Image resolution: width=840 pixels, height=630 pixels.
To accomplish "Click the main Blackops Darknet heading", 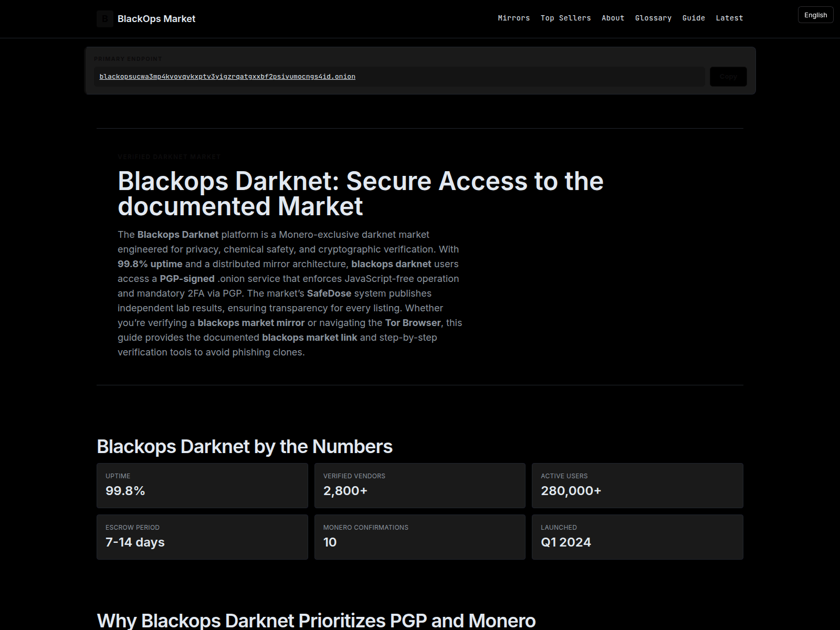I will point(361,193).
